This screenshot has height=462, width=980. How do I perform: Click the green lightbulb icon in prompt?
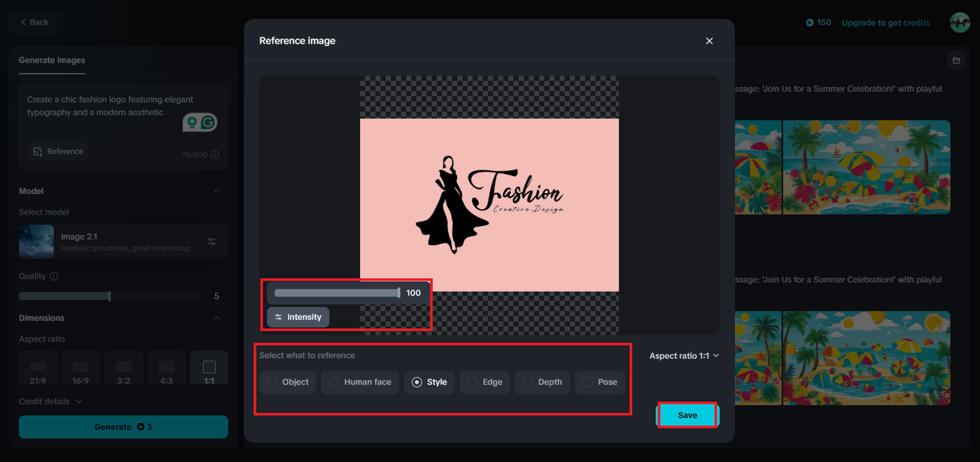pos(191,122)
